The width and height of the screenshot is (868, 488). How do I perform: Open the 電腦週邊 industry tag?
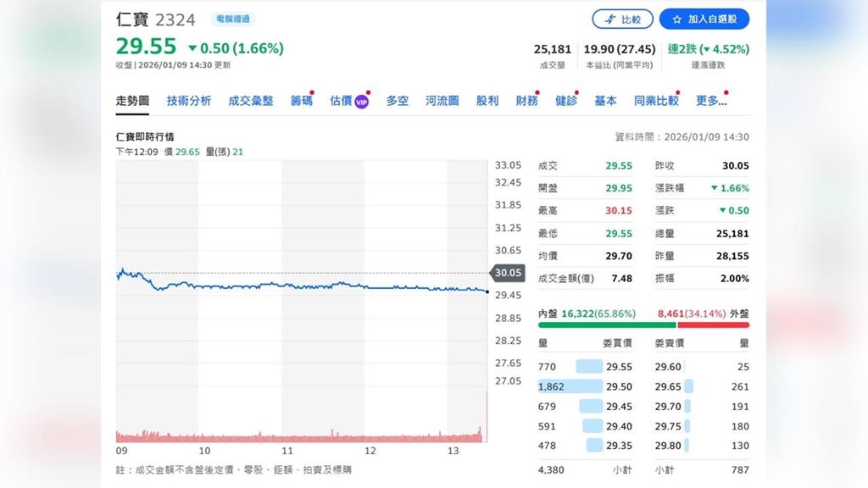pos(232,19)
